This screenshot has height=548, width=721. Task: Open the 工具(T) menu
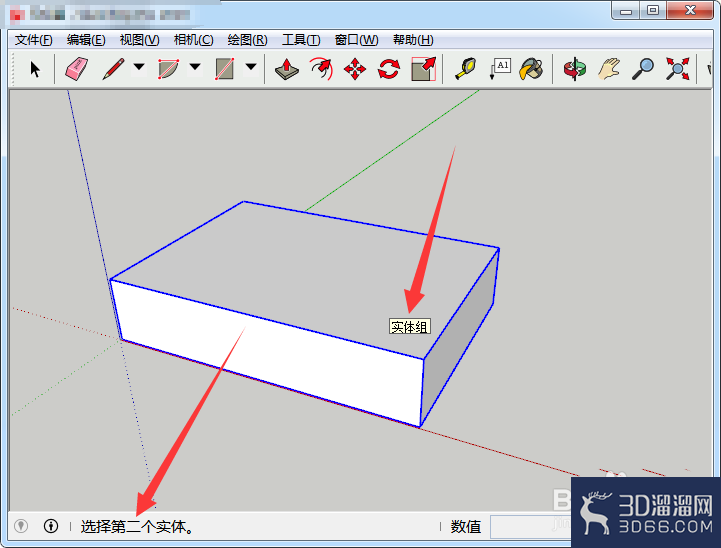click(x=301, y=40)
